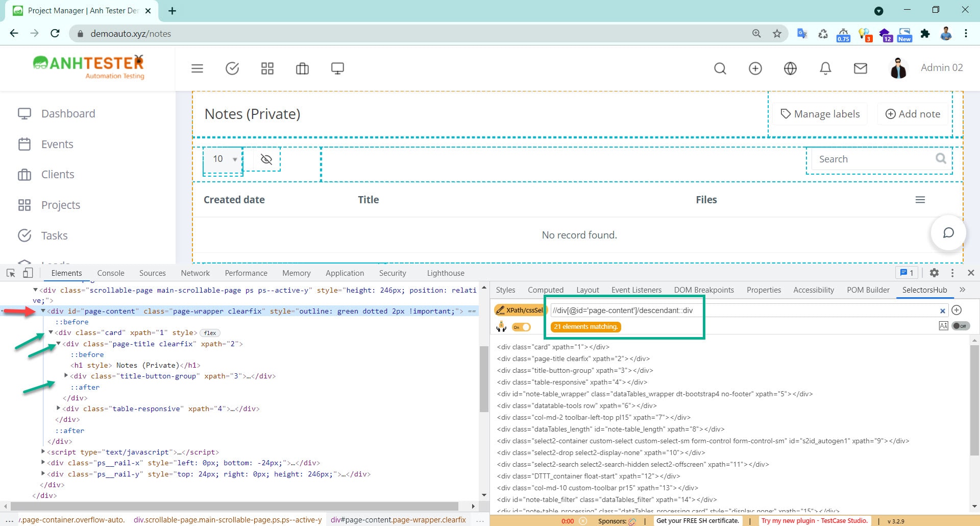Screen dimensions: 980x526
Task: Expand the ps__rail-x div node
Action: [43, 463]
